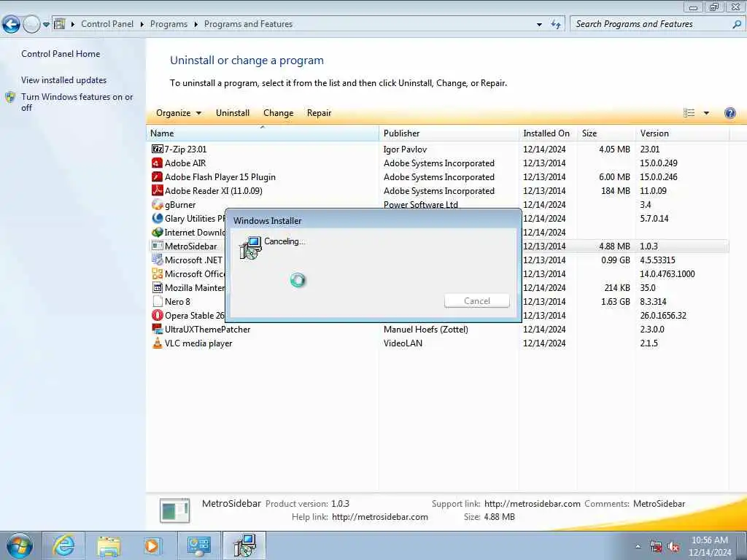747x560 pixels.
Task: Open the Organize dropdown menu
Action: 178,113
